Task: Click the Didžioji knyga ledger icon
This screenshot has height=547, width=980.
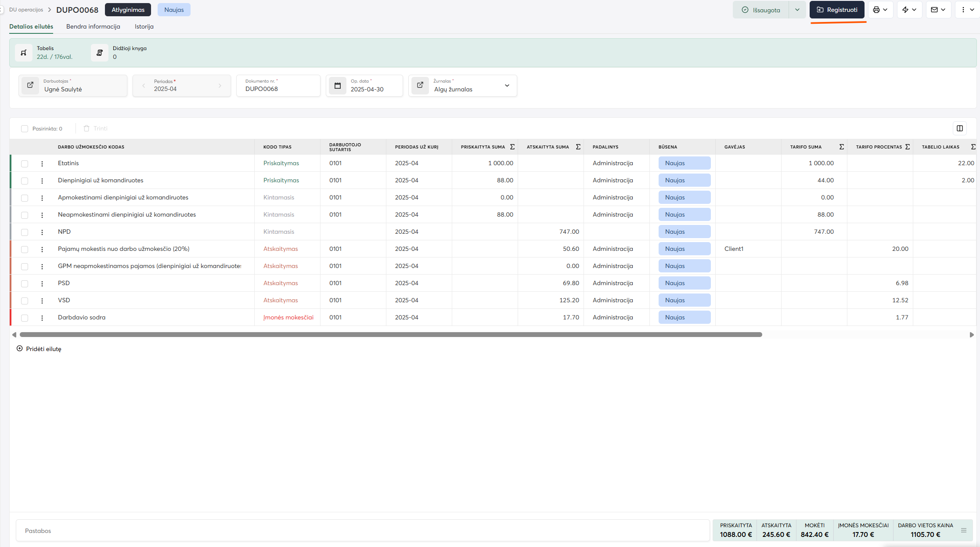Action: 100,53
